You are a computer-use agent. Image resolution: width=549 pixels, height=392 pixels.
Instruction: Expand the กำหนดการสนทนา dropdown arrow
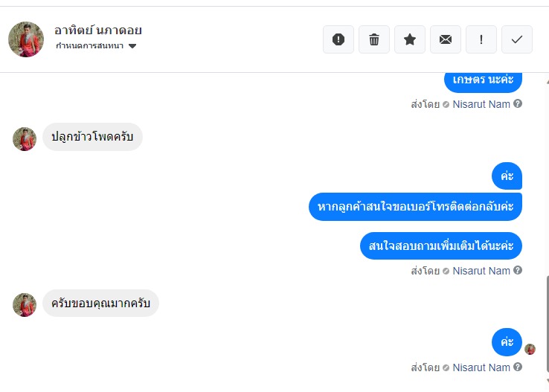click(x=132, y=46)
